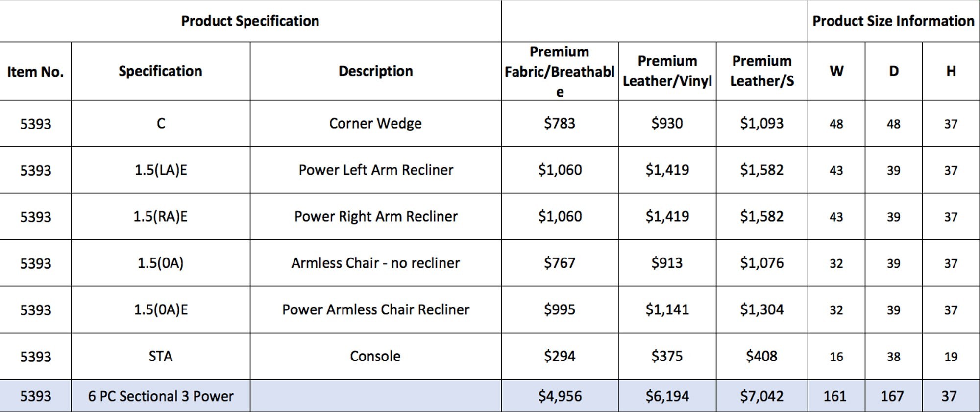Select the Item No. column header

point(35,71)
